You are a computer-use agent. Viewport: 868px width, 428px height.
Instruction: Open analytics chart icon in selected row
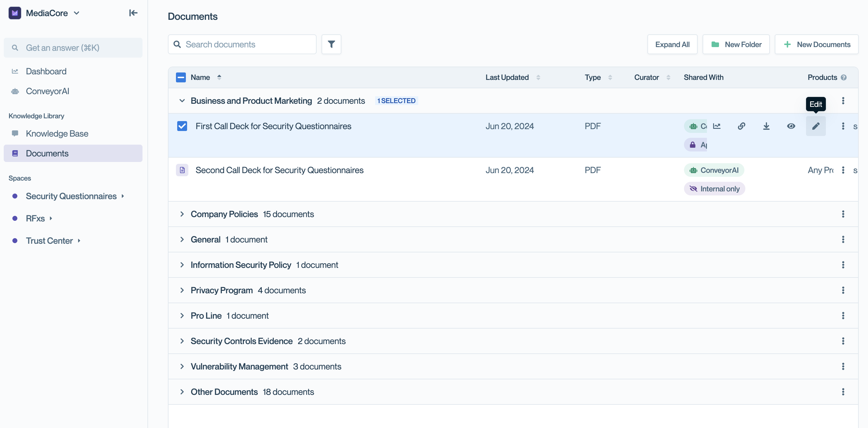[717, 126]
